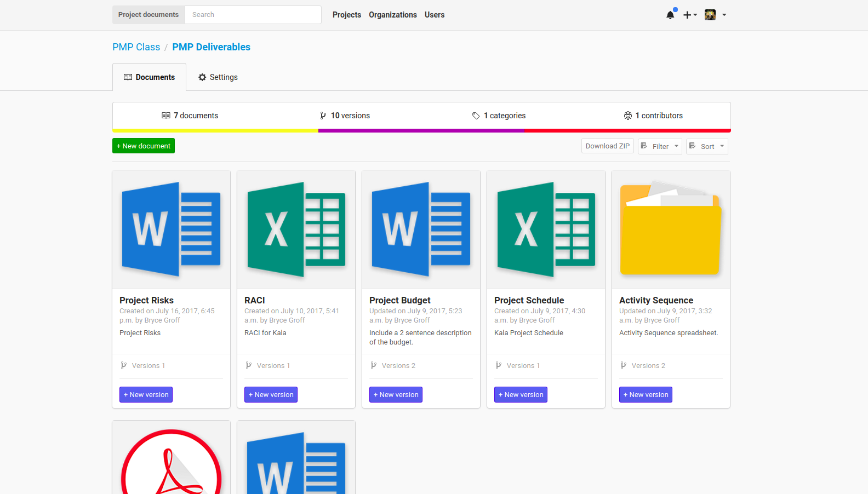
Task: Switch to the Documents tab
Action: (149, 77)
